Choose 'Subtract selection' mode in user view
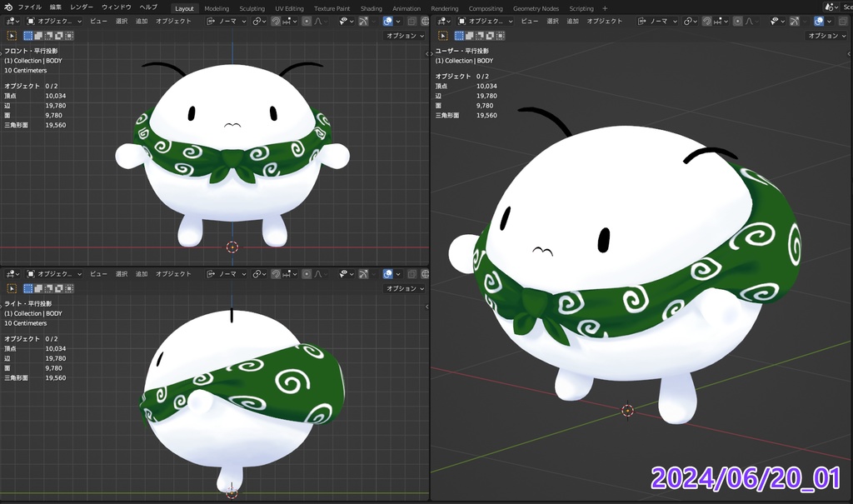 [x=480, y=36]
